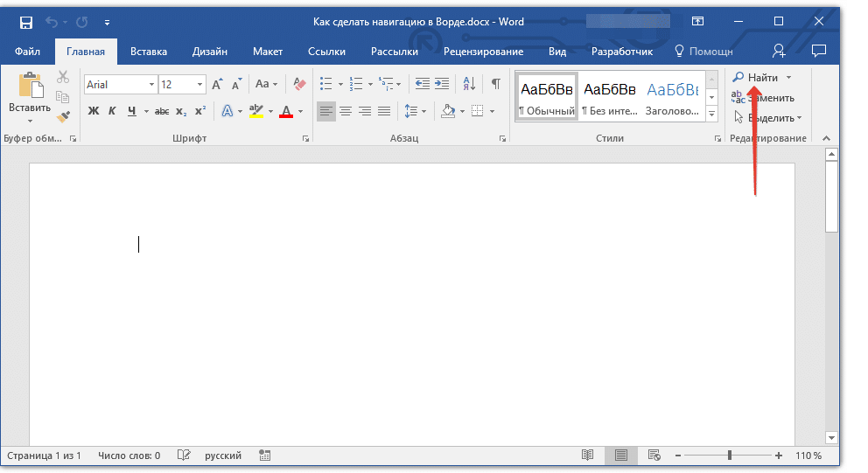Click the bulleted list icon

[325, 84]
